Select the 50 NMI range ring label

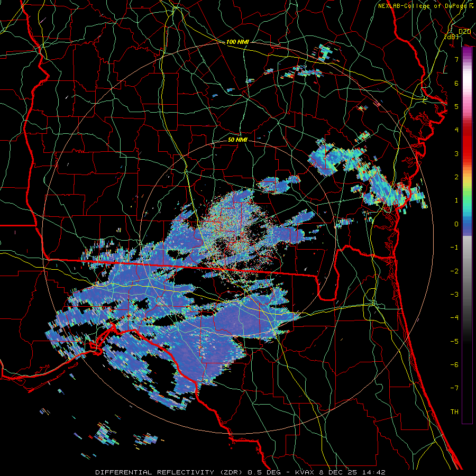[237, 140]
